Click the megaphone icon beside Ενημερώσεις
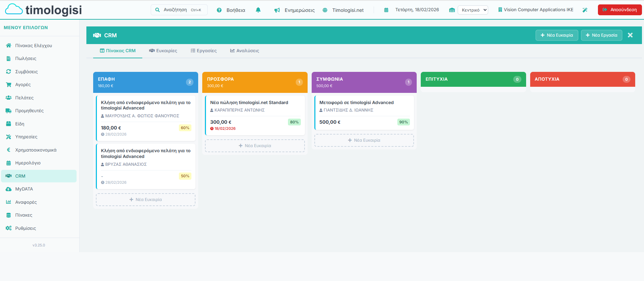Screen dimensions: 644x281 pos(277,10)
